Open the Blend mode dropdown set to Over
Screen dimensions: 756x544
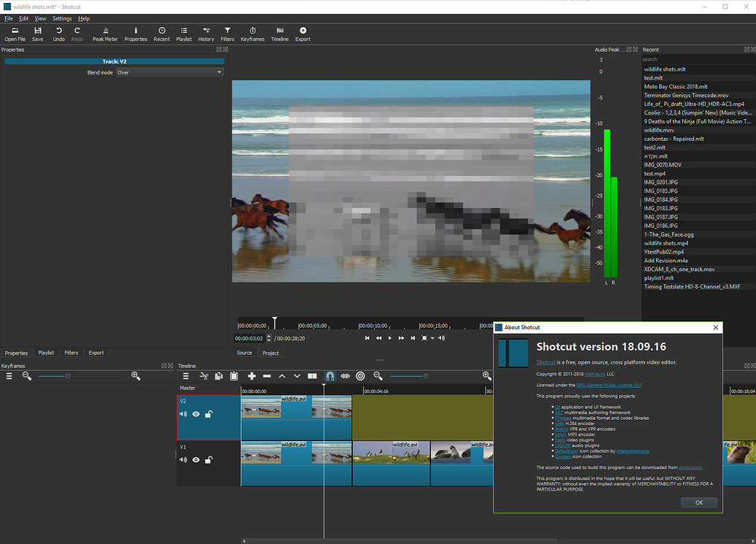pos(169,72)
